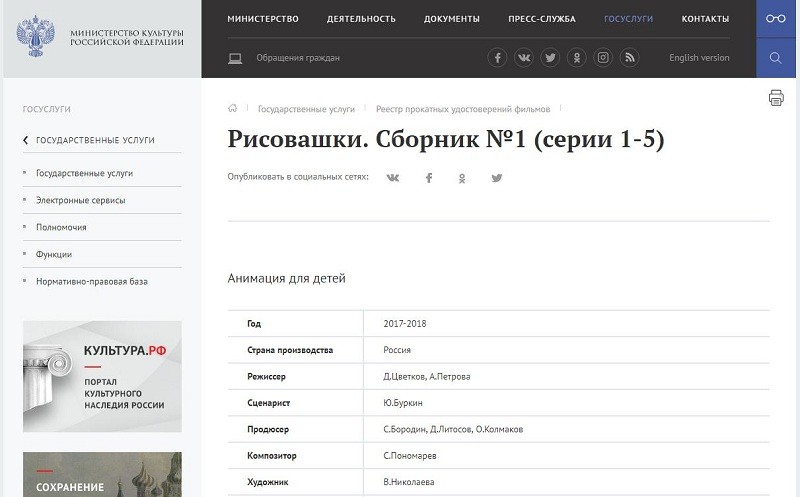Open the VK icon in the header
The image size is (800, 497).
click(523, 58)
